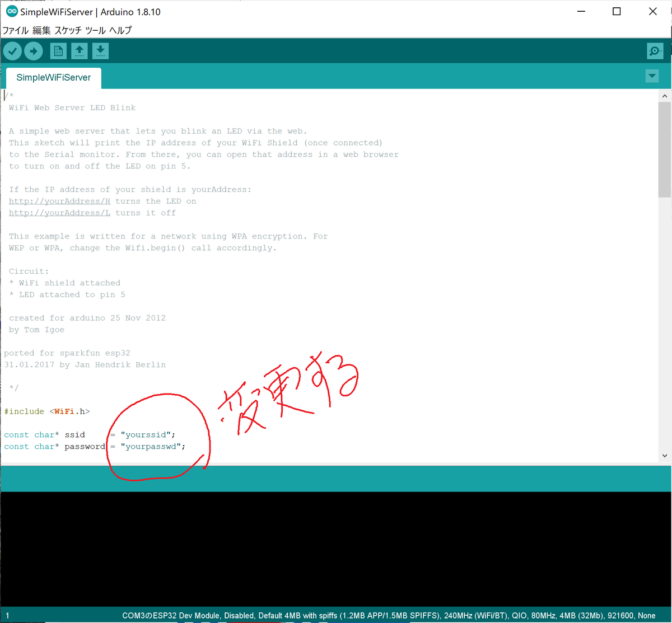Click the Upload arrow icon
Screen dimensions: 672x623
(33, 50)
